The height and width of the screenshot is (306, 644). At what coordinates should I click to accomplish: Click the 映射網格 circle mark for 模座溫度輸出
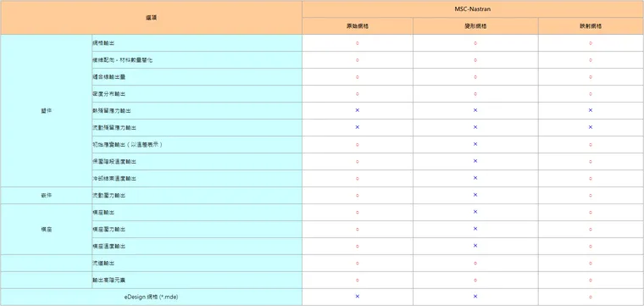[x=591, y=247]
